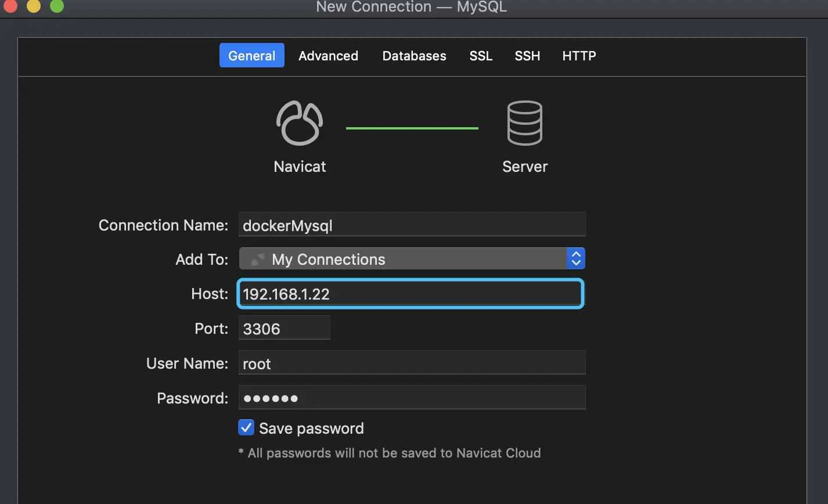Minimize the New Connection window
828x504 pixels.
tap(34, 6)
